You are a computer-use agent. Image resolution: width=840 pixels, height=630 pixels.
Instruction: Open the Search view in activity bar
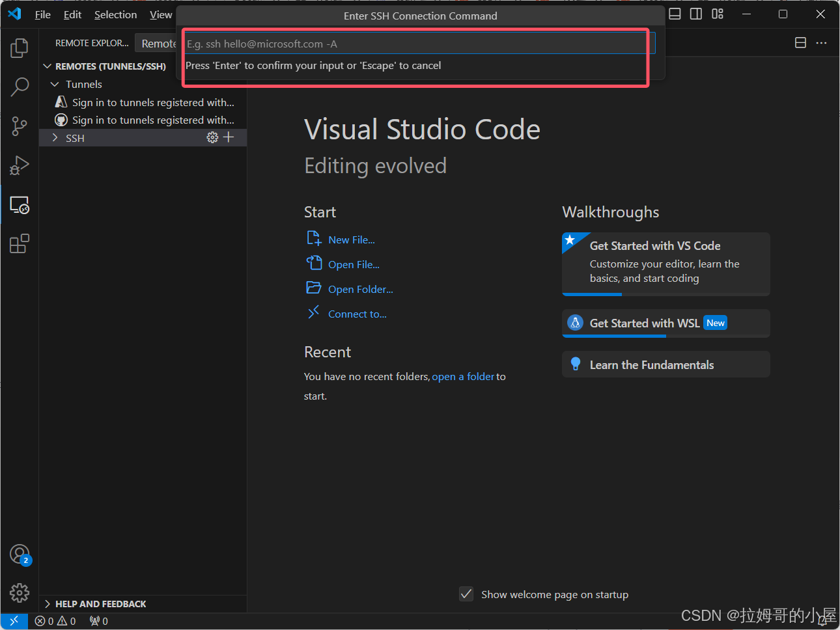[20, 87]
